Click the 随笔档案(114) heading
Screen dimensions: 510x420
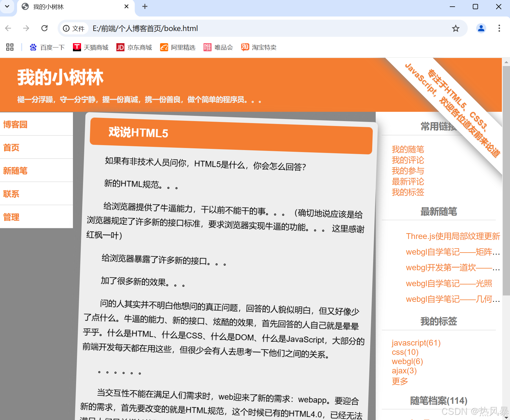[439, 401]
